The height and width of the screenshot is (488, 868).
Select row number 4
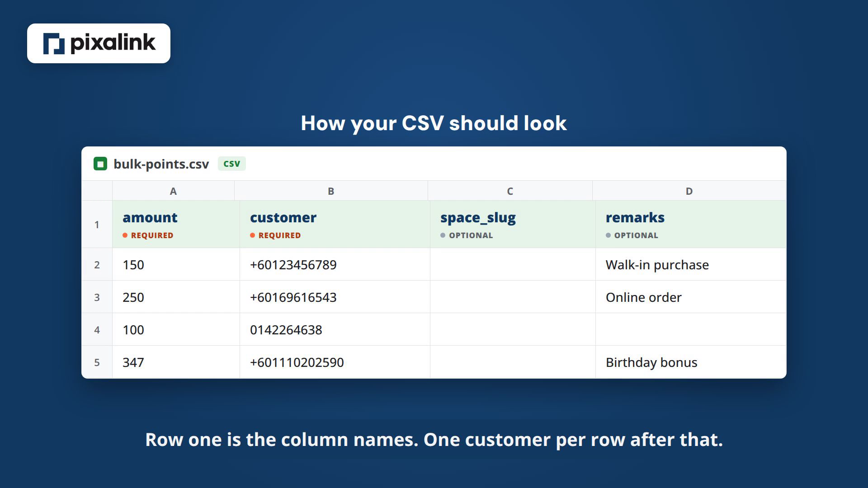tap(97, 330)
